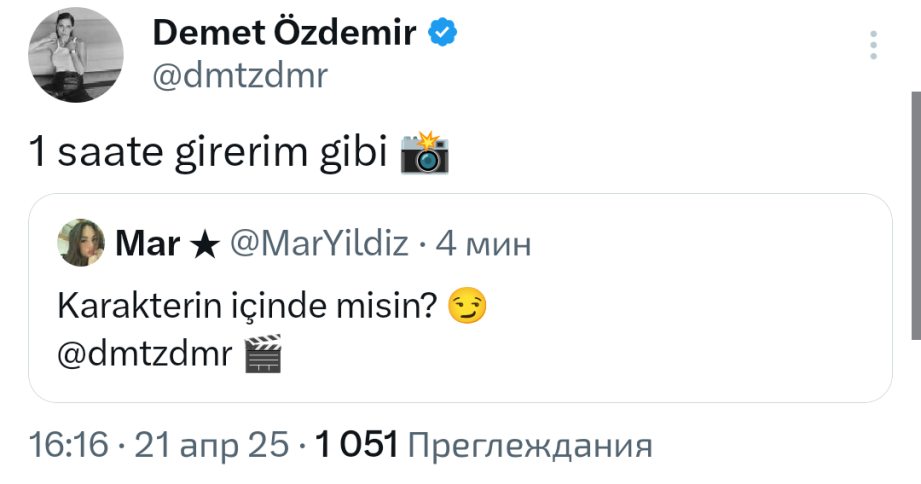Click the blue verified badge
921x484 pixels.
(443, 34)
